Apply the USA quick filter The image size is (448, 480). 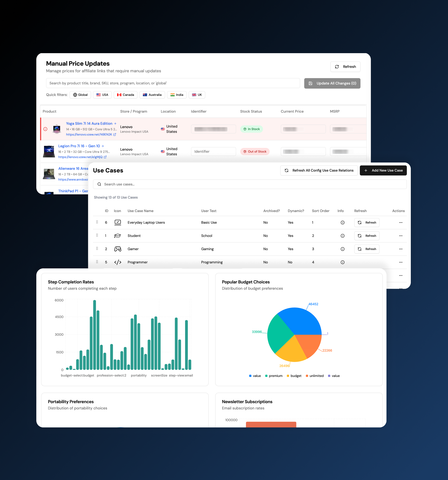tap(102, 95)
